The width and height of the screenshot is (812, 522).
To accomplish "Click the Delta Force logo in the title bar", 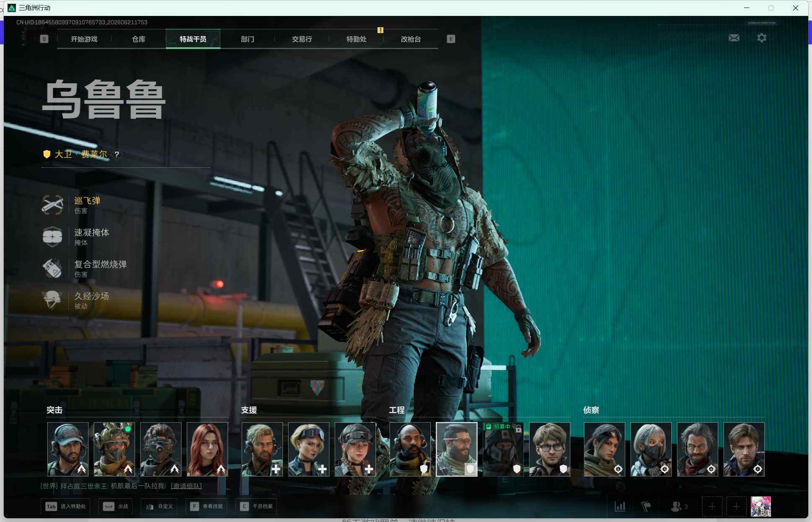I will (12, 8).
